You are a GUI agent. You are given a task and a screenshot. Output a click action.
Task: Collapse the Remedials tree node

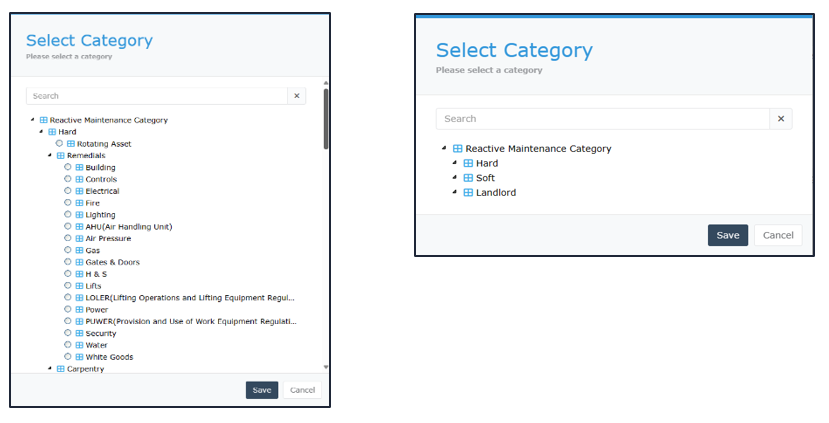[50, 155]
